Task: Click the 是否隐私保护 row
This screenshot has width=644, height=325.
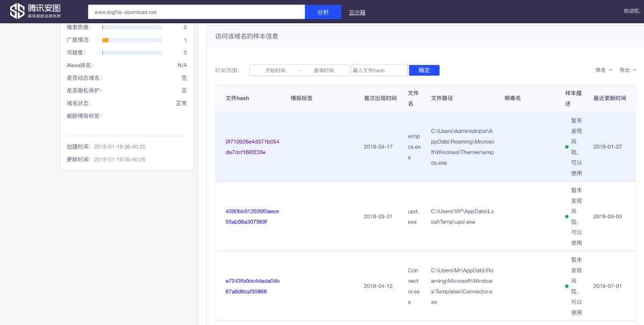Action: point(127,91)
